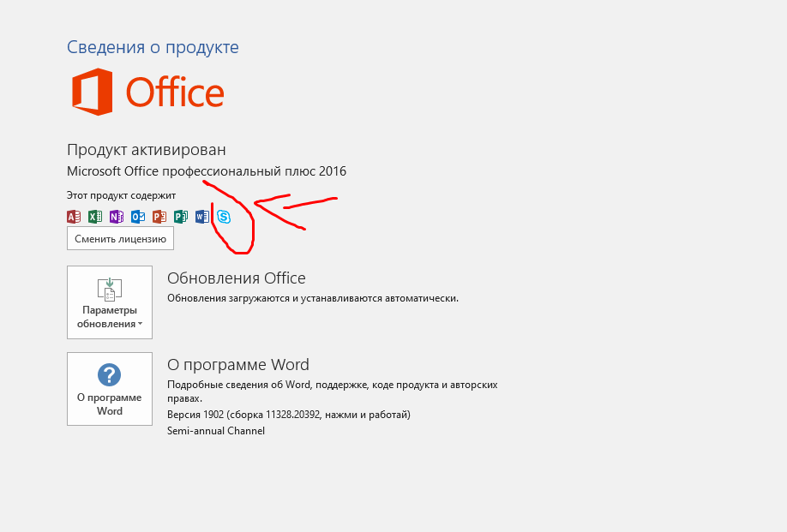This screenshot has height=532, width=787.
Task: Click the Сменить лицензию button
Action: (121, 239)
